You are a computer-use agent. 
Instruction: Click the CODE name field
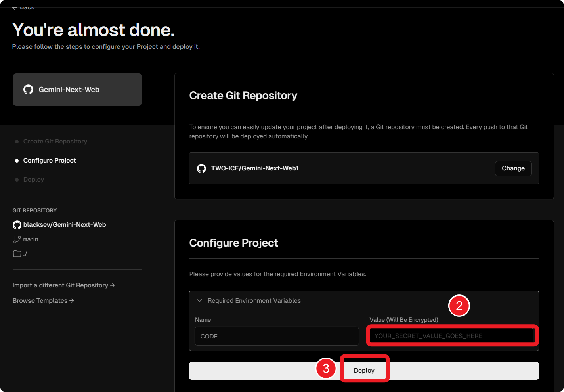tap(277, 336)
